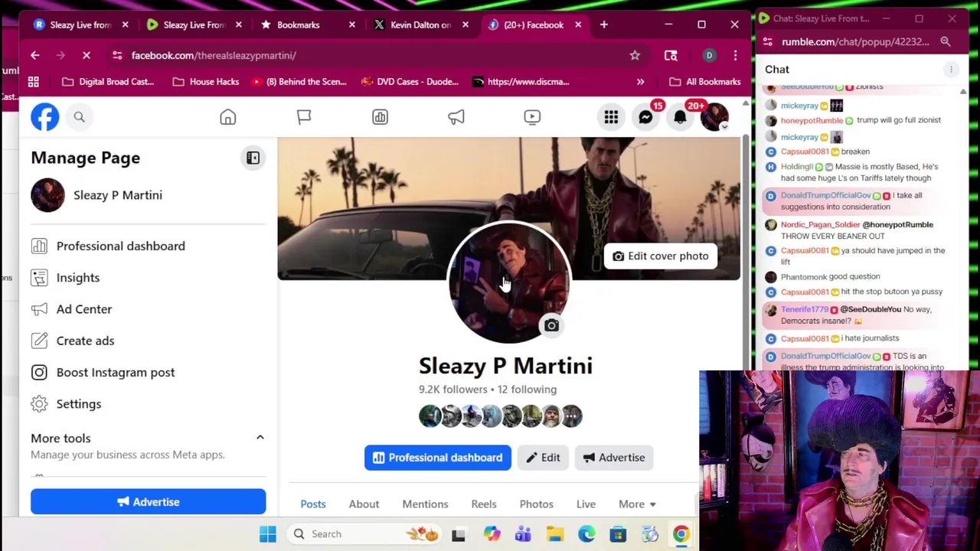The height and width of the screenshot is (551, 980).
Task: Click the sidebar Advertise button
Action: point(148,502)
